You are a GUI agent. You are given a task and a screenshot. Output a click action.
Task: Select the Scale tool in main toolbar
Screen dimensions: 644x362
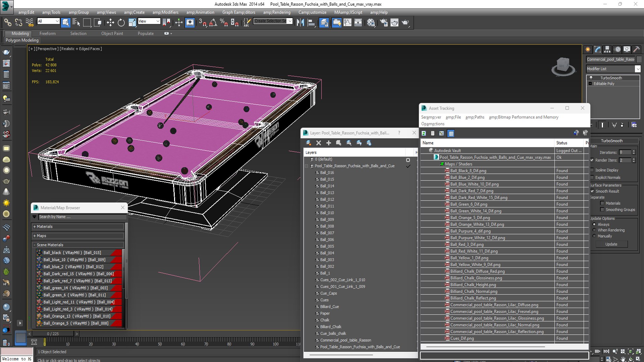[x=132, y=22]
